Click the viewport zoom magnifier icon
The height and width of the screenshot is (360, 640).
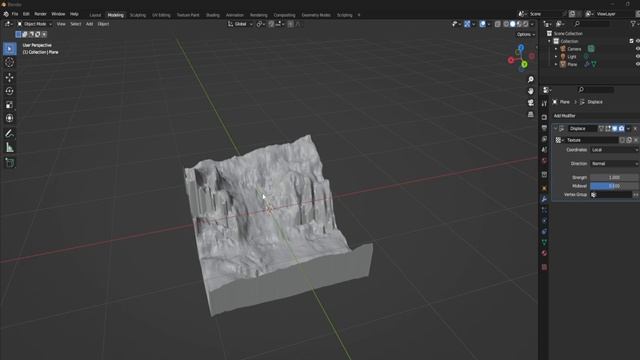coord(531,79)
